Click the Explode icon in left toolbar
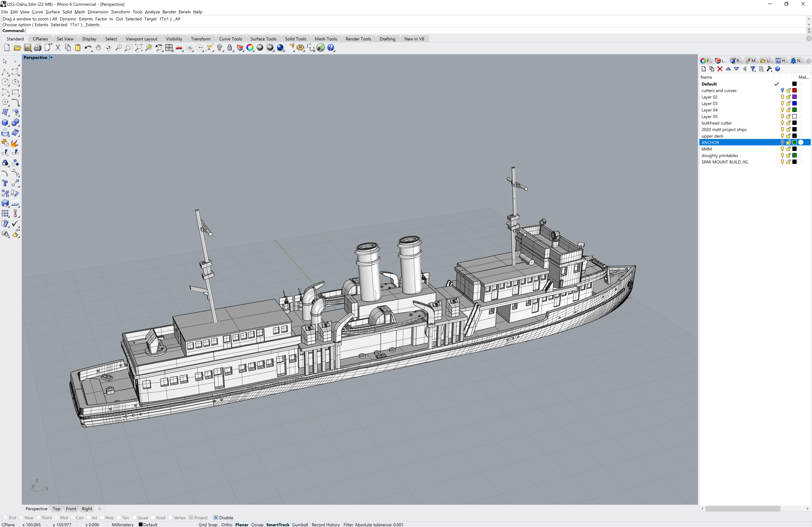The image size is (812, 527). (x=15, y=143)
